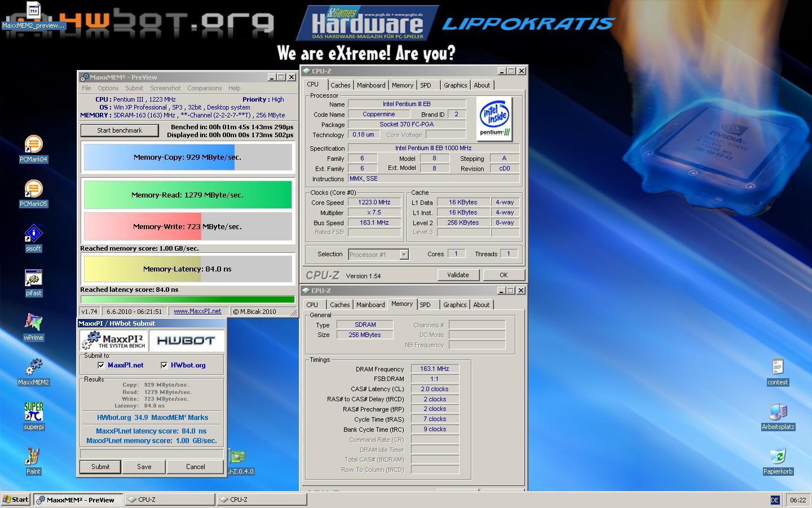Launch the sisoft desktop icon
The height and width of the screenshot is (508, 812).
(x=33, y=238)
